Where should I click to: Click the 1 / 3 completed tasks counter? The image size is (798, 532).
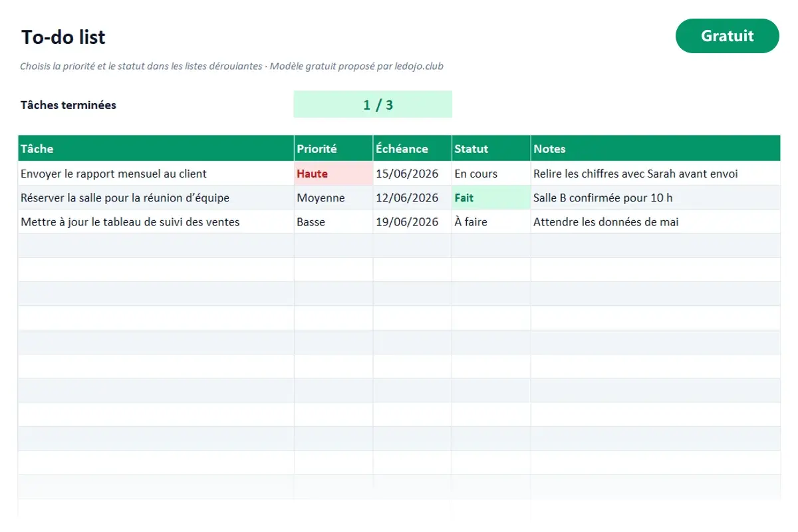tap(372, 104)
